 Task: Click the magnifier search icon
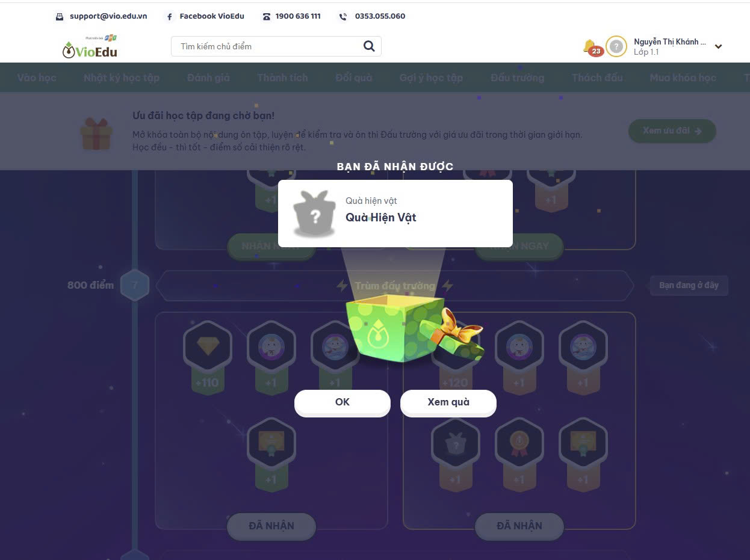(369, 46)
